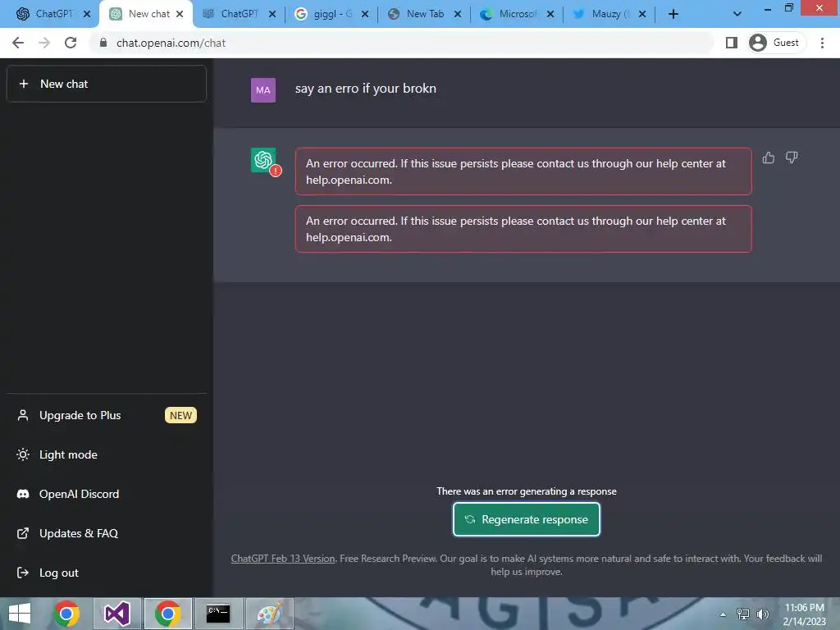Screen dimensions: 840x630
Task: Toggle Light mode
Action: tap(68, 454)
